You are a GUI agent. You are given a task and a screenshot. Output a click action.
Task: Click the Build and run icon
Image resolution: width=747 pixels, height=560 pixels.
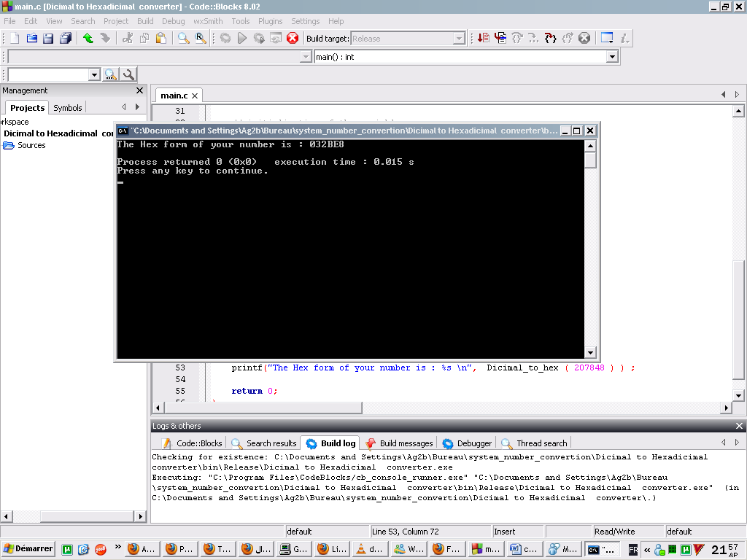click(x=259, y=38)
